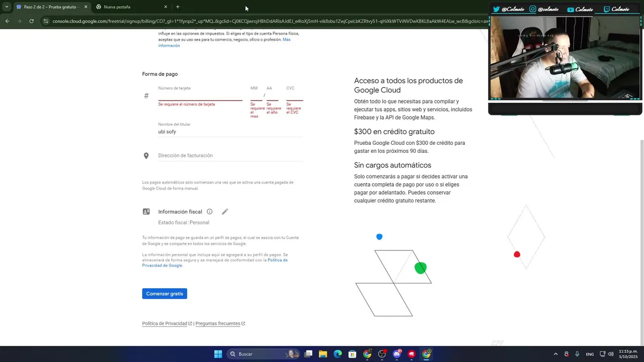Click the hash card number icon
The width and height of the screenshot is (644, 362).
tap(146, 96)
